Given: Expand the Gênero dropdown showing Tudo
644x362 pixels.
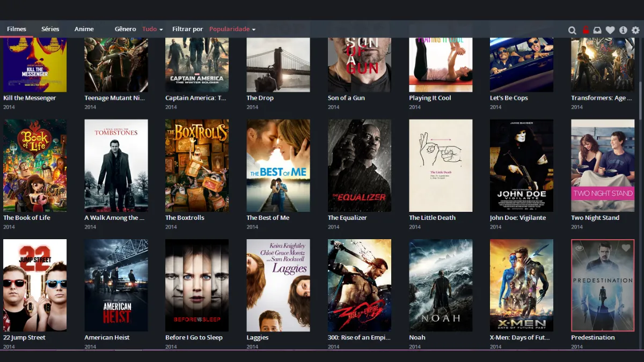Looking at the screenshot, I should 152,29.
